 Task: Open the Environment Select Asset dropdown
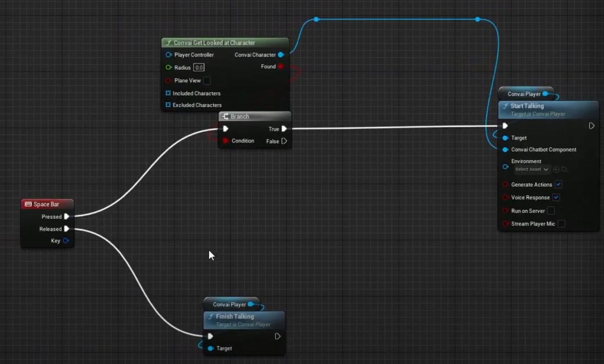532,169
